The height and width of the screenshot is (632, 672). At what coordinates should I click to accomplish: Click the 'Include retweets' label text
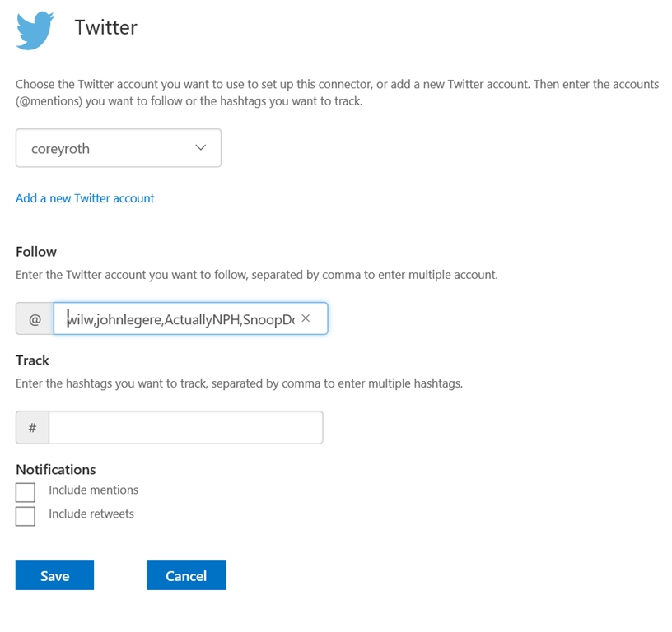click(x=91, y=513)
